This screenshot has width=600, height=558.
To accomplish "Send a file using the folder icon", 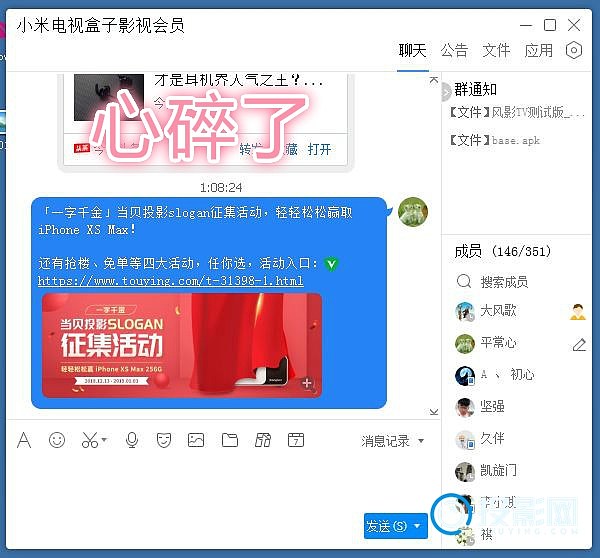I will click(230, 440).
